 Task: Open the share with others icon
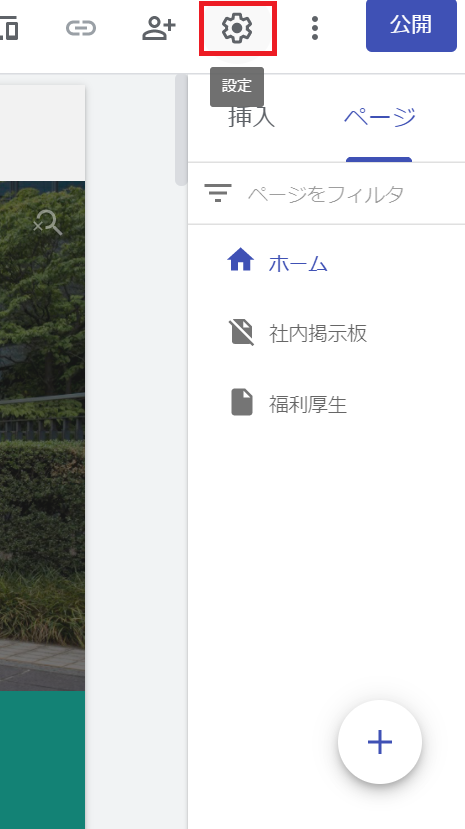(x=159, y=28)
